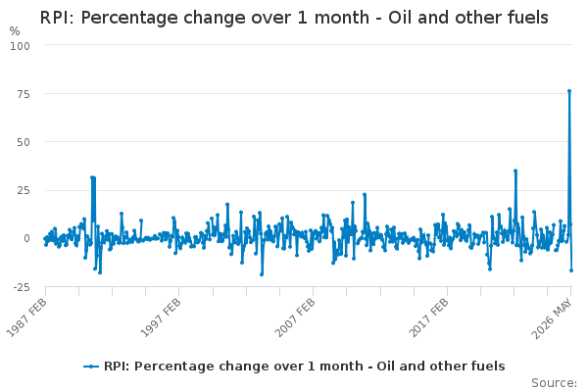The image size is (588, 392).
Task: Click the legend line marker icon
Action: [x=91, y=367]
